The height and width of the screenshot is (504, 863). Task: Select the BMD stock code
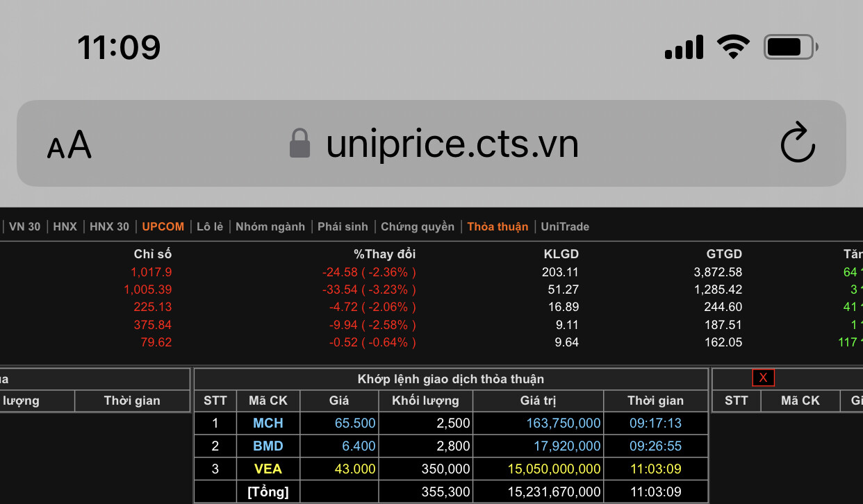(268, 446)
